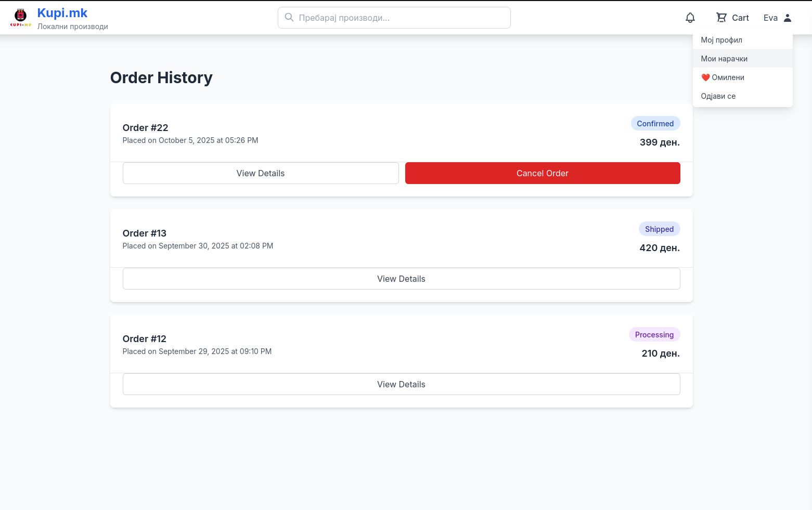Click the shopping cart icon
812x510 pixels.
pos(721,18)
